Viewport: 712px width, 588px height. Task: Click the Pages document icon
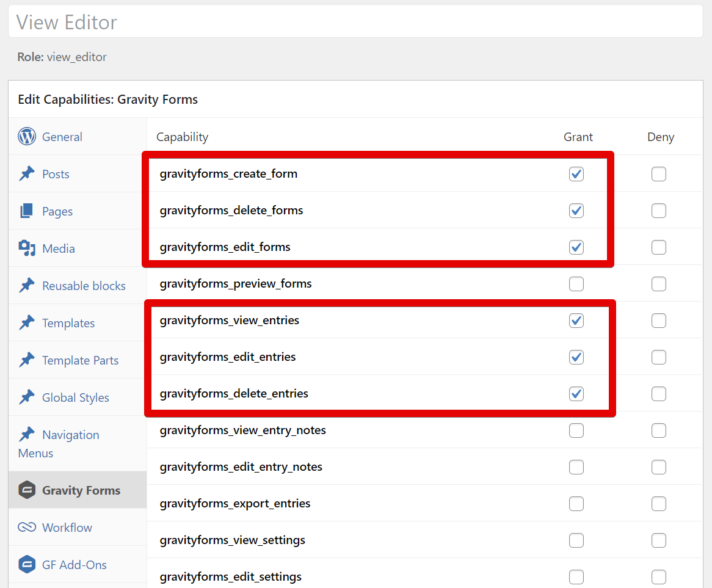[x=27, y=211]
